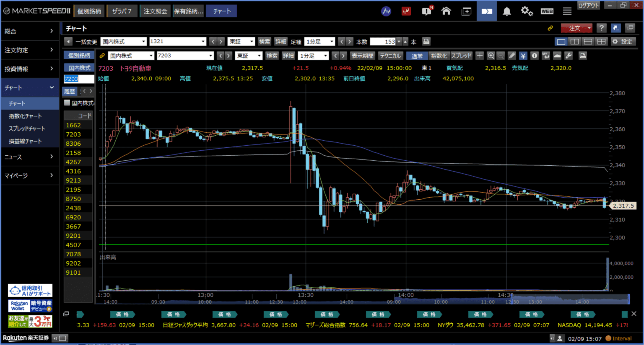Open 損益線チャート in the sidebar
644x345 pixels.
tap(25, 141)
